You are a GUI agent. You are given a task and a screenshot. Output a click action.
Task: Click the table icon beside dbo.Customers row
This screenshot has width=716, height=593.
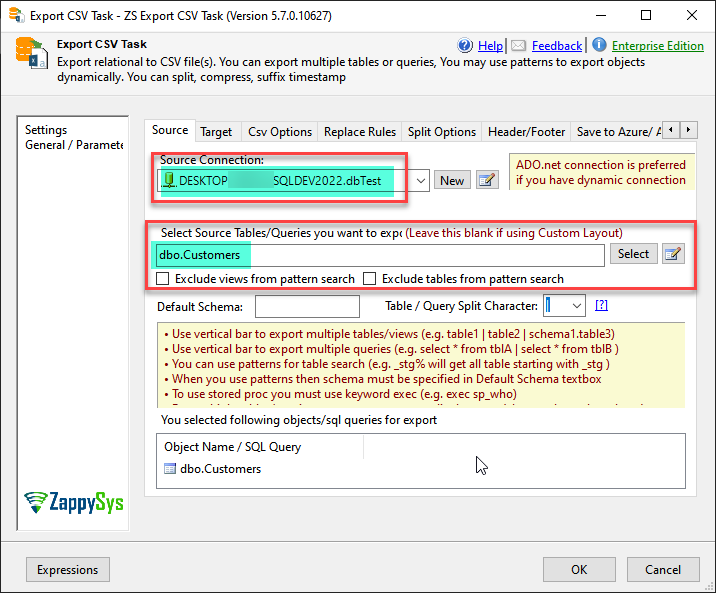coord(170,469)
